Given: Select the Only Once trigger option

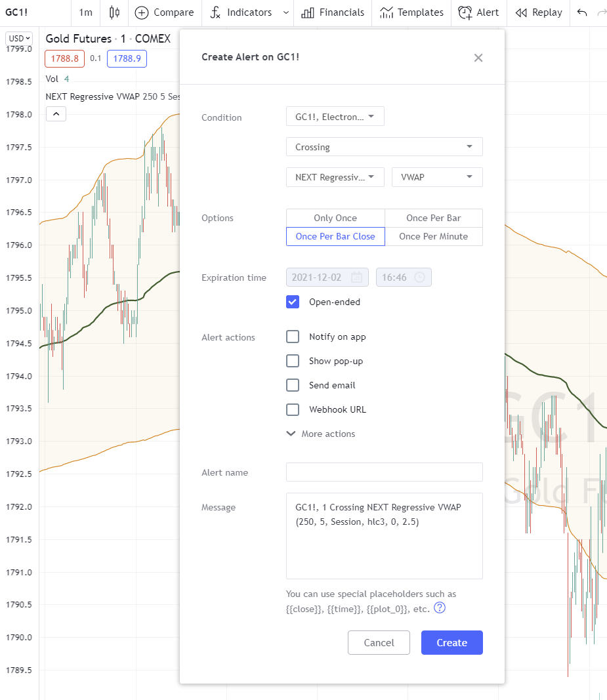Looking at the screenshot, I should coord(335,218).
